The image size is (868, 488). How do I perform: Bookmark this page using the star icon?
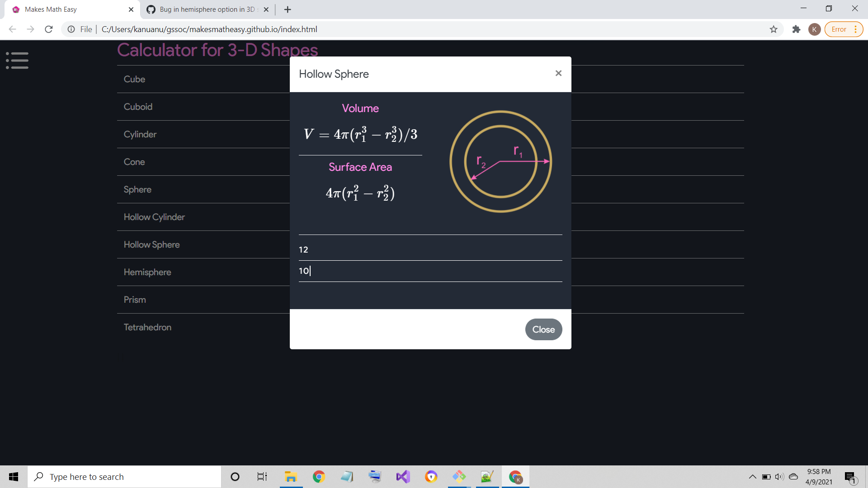click(x=774, y=29)
